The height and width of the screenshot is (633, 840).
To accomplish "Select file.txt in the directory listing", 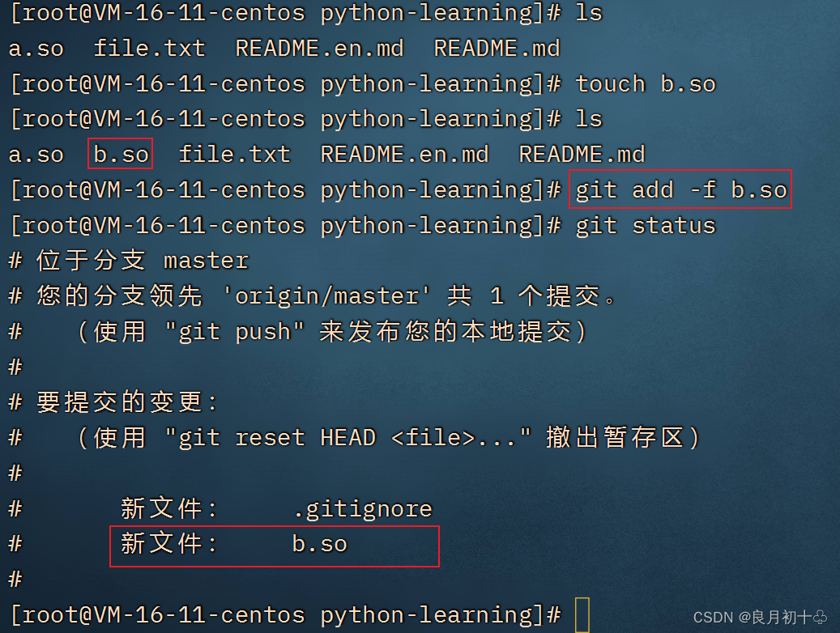I will coord(149,48).
